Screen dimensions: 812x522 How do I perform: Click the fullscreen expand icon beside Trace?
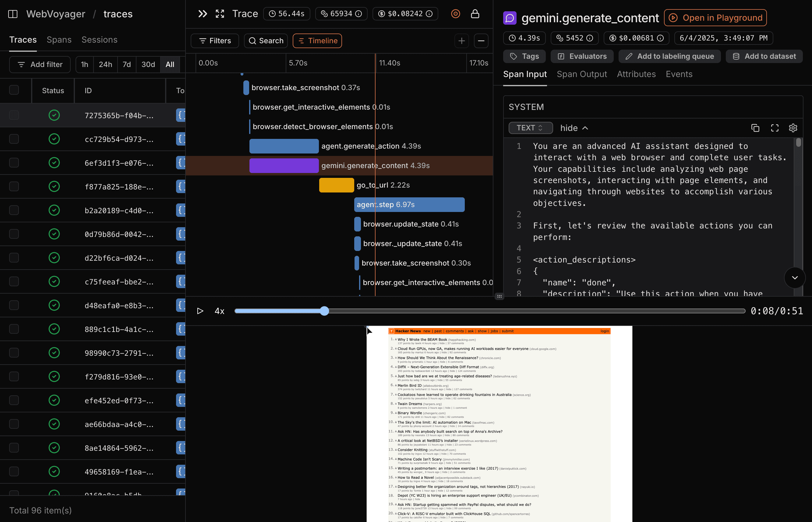220,14
